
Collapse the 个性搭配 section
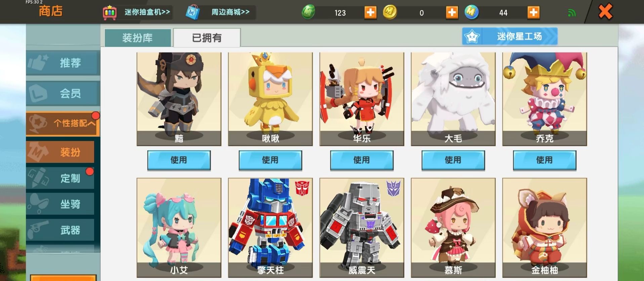63,123
